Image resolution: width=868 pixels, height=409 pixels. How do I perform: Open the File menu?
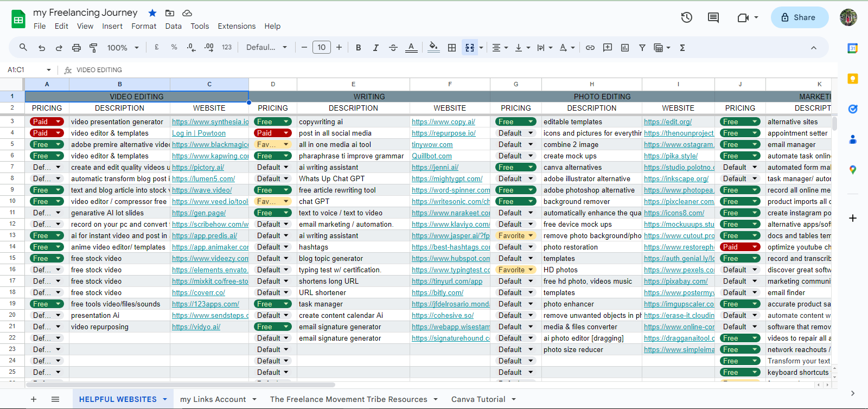(40, 26)
